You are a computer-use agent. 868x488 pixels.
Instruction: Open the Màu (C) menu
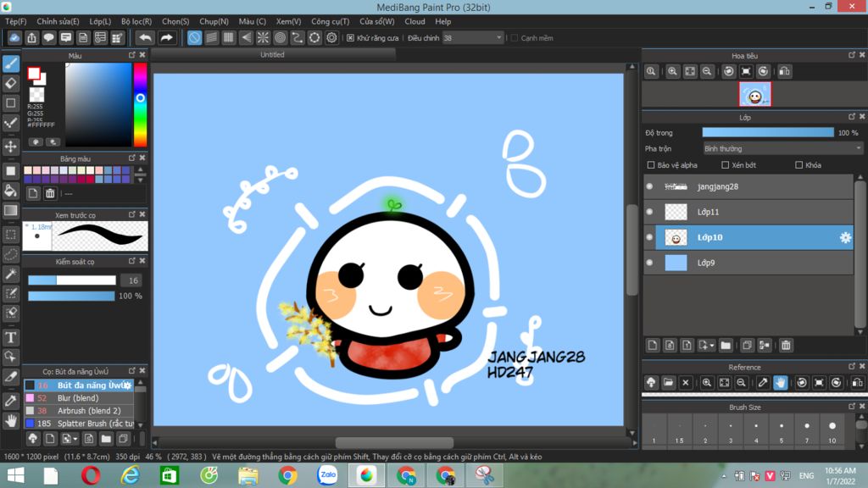252,21
